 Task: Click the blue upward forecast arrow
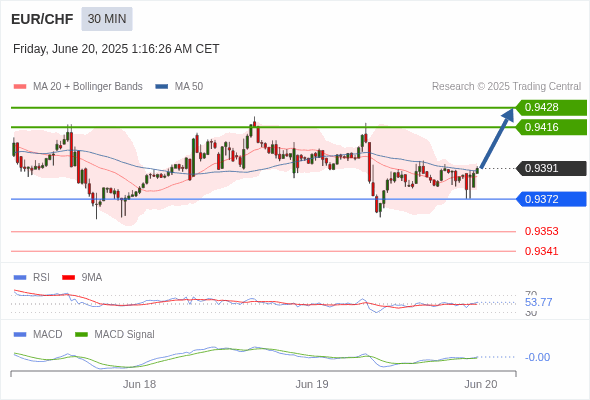pos(497,138)
